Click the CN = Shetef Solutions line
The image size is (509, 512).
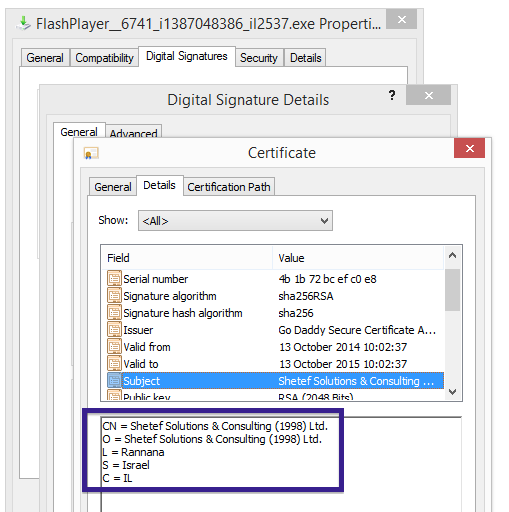click(215, 426)
